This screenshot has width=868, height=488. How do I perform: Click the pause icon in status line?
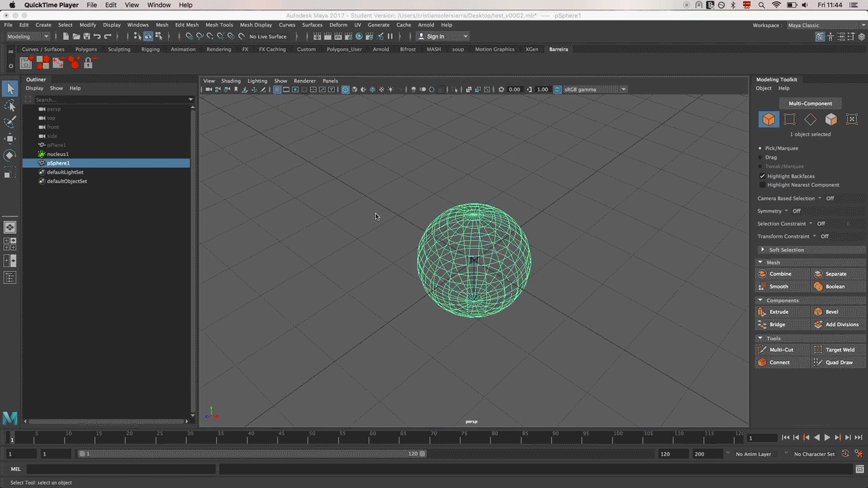coord(390,36)
